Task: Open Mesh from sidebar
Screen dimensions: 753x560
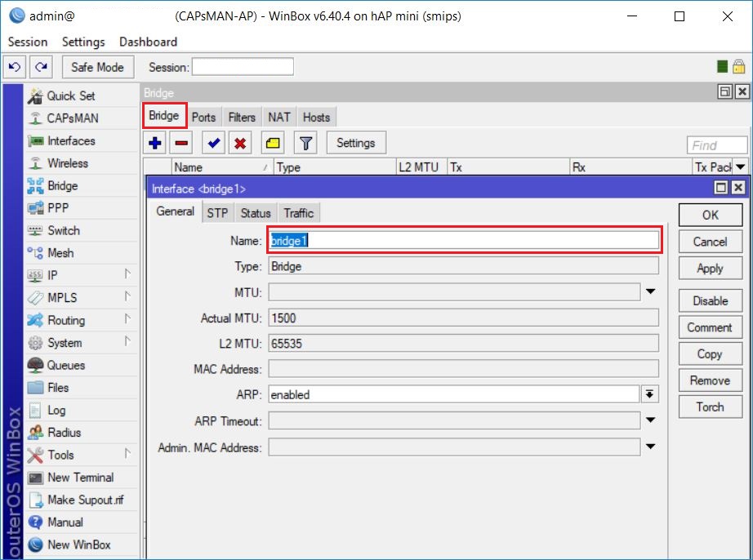Action: (x=81, y=253)
